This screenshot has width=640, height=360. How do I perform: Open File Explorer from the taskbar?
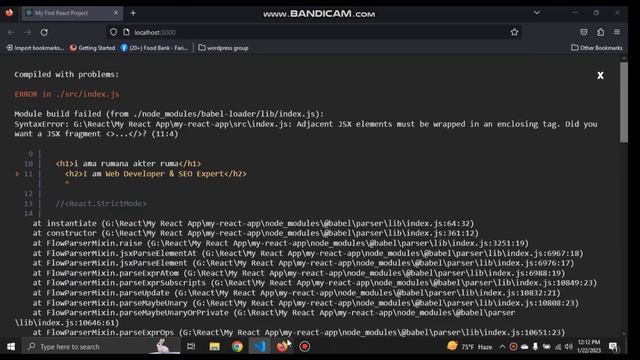click(x=214, y=347)
